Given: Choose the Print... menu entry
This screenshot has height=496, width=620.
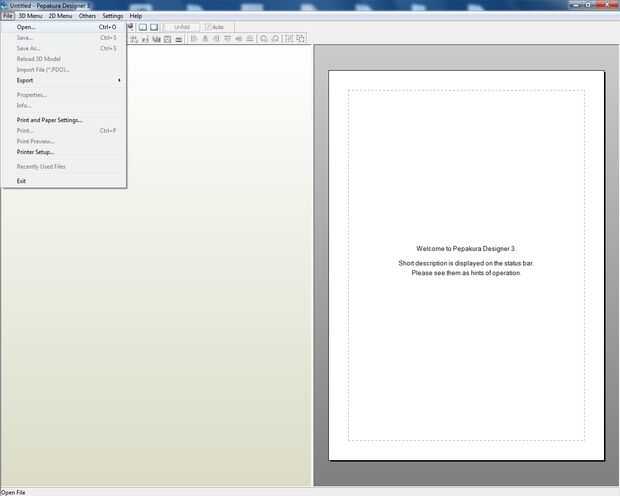Looking at the screenshot, I should coord(64,131).
